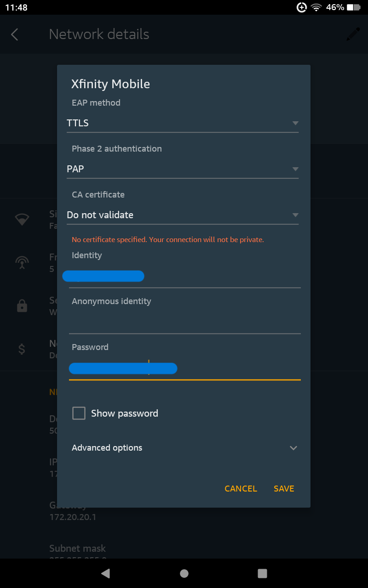
Task: Tap the SAVE button
Action: pos(284,489)
